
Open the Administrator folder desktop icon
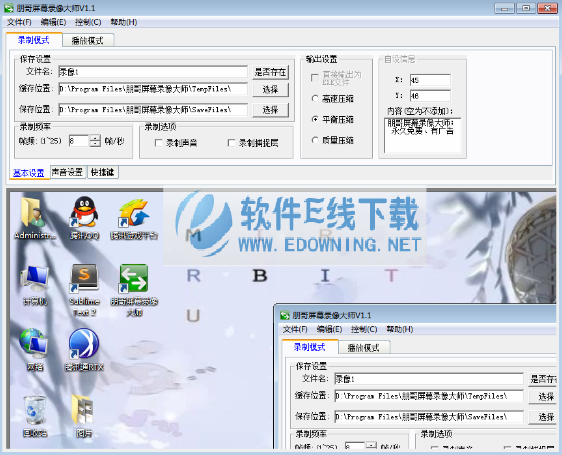pos(34,218)
